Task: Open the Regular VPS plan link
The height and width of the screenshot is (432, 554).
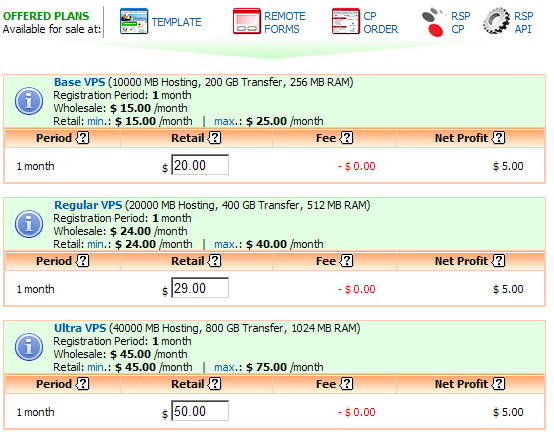Action: click(x=88, y=205)
